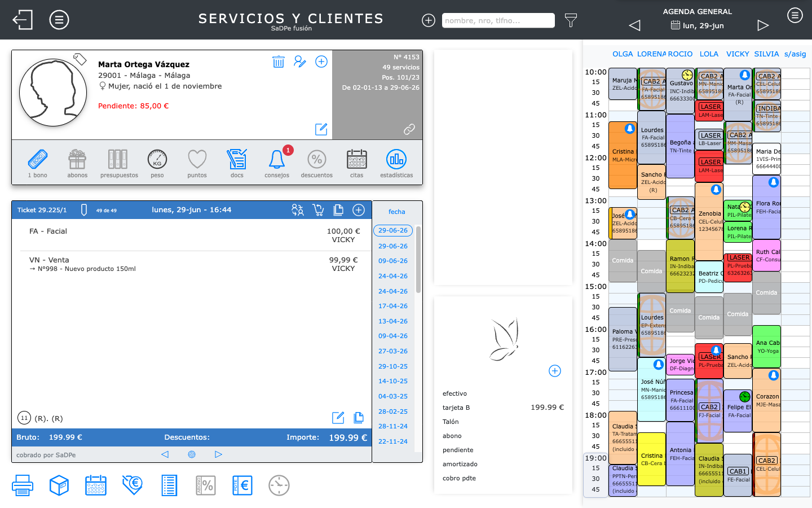Click the fecha column header
Screen dimensions: 812x508
(397, 212)
